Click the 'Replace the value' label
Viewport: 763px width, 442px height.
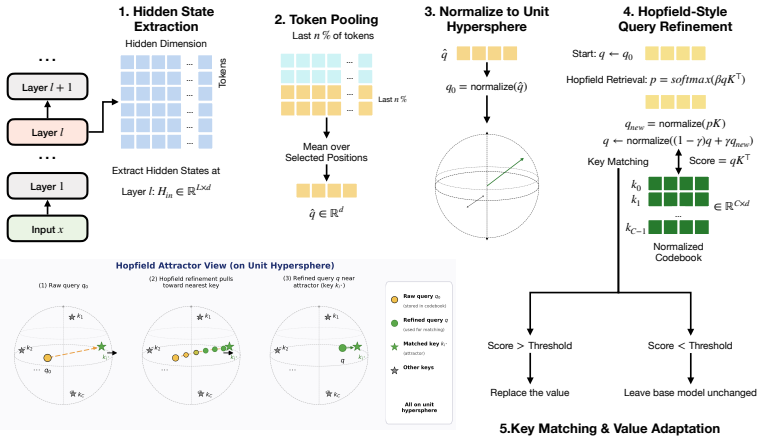click(x=529, y=393)
